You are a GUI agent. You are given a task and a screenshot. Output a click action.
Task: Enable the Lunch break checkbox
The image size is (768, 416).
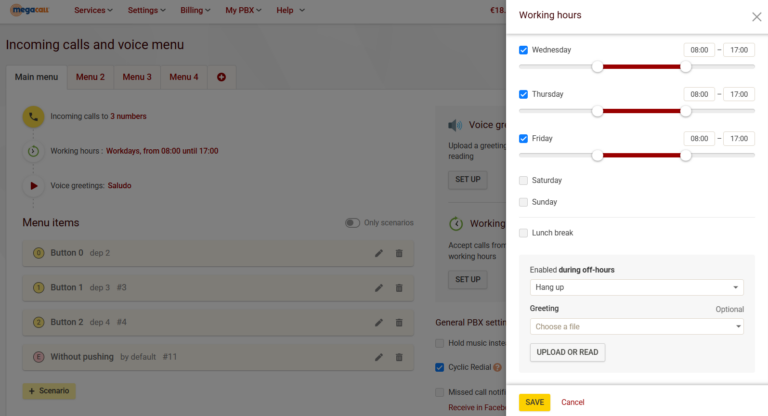[524, 233]
